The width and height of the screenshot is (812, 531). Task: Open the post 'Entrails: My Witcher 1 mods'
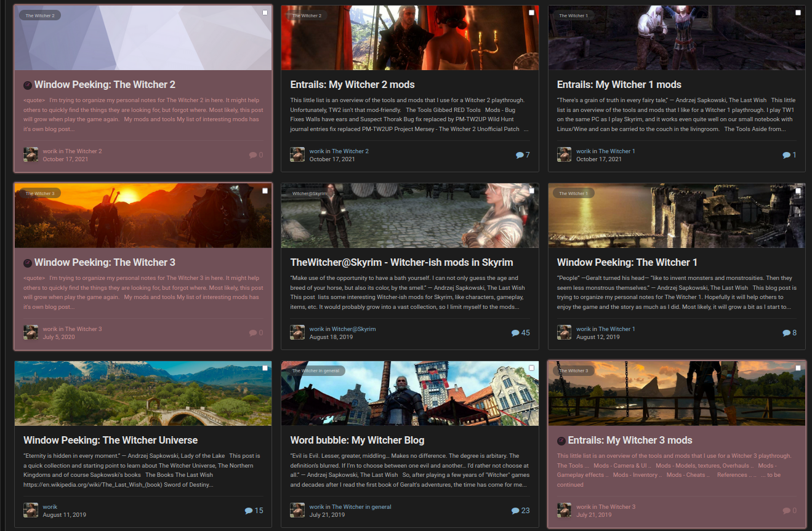pos(619,85)
